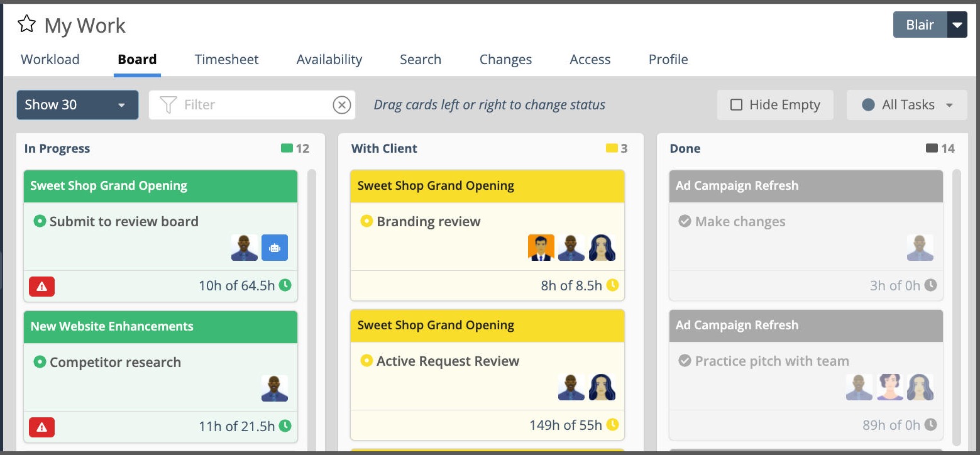Image resolution: width=980 pixels, height=455 pixels.
Task: Clear the filter using the X button
Action: pos(341,104)
